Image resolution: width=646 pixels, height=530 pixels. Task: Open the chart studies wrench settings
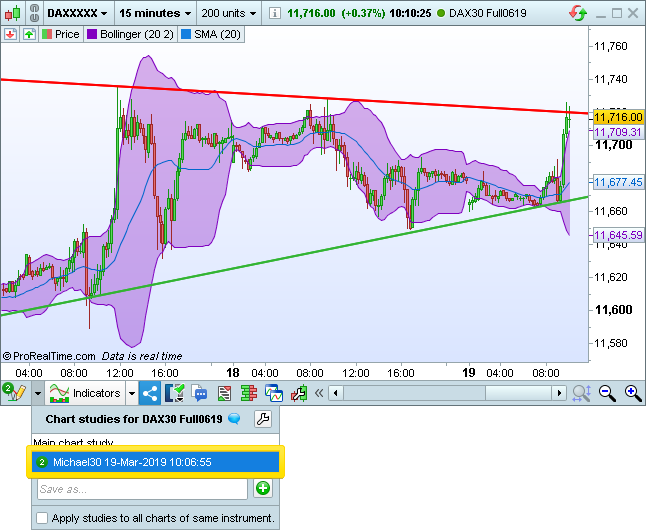[263, 418]
